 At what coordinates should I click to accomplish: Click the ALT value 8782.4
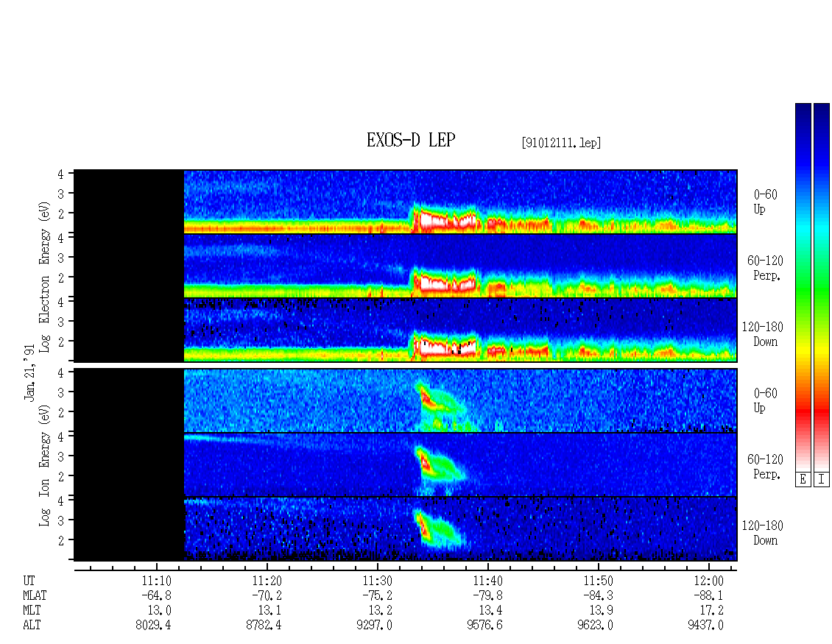click(264, 626)
